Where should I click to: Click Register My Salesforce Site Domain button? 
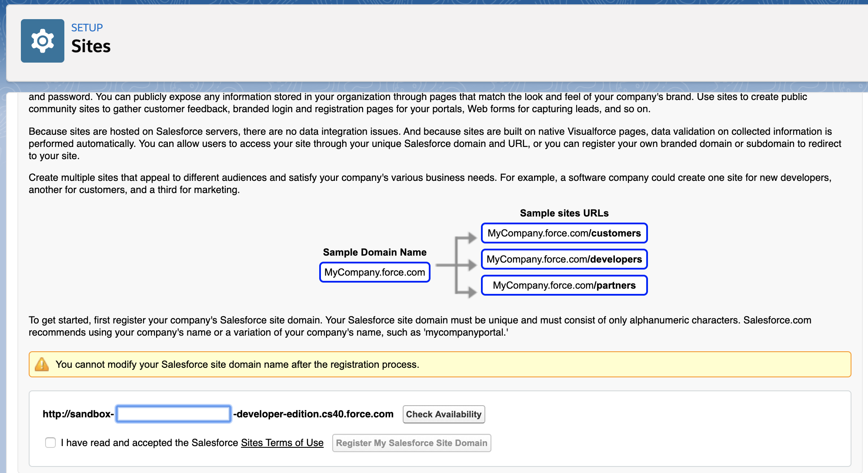[x=411, y=443]
